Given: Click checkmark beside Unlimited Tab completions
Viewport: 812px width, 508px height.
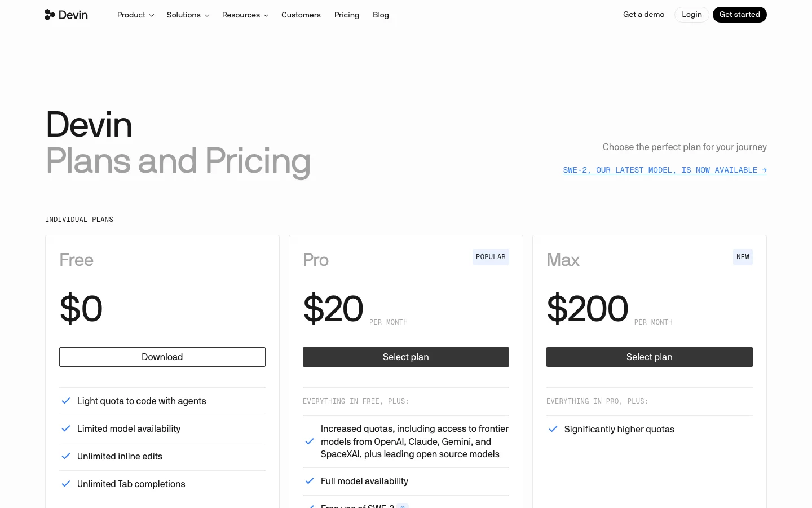Looking at the screenshot, I should [x=66, y=484].
